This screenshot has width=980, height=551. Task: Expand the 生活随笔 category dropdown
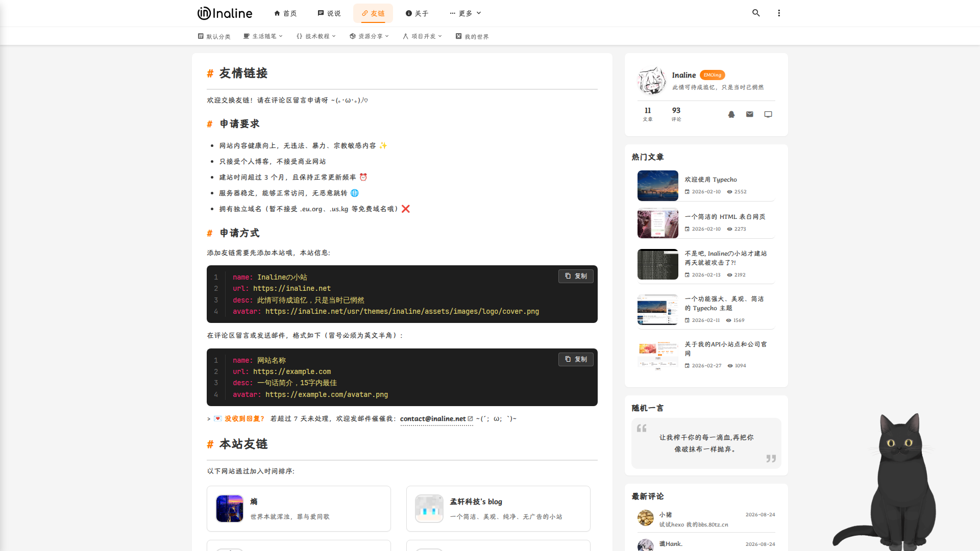coord(263,36)
